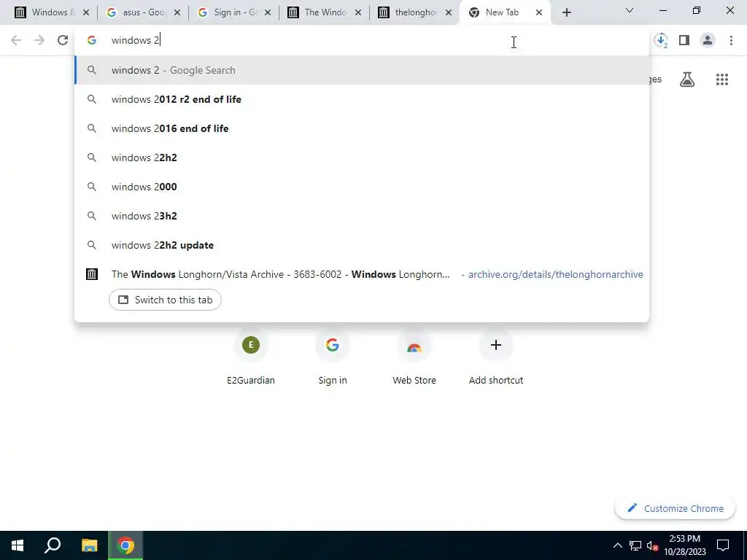Choose the 'windows 2000' suggestion
Image resolution: width=747 pixels, height=560 pixels.
(x=362, y=187)
